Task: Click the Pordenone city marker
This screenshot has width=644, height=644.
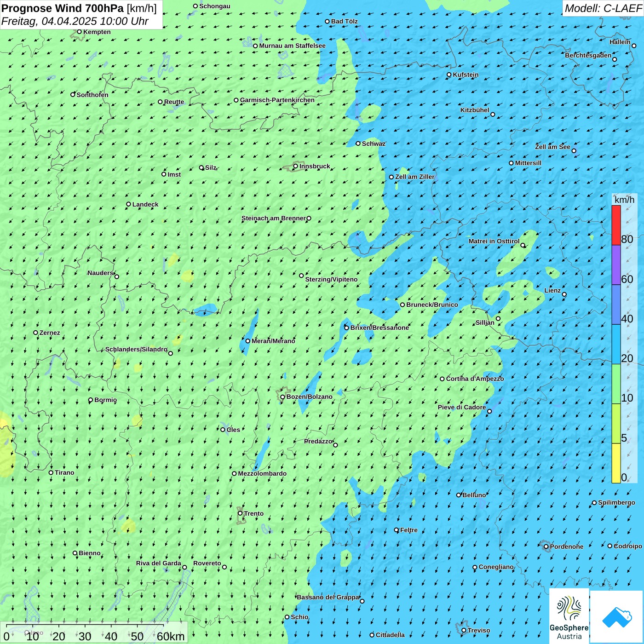Action: pyautogui.click(x=546, y=546)
